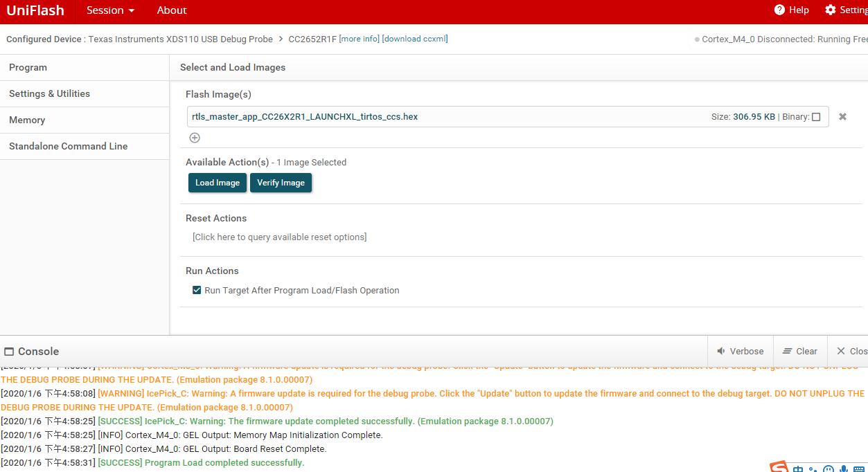Click the IME soft keyboard icon
Screen dimensions: 868x472
(x=859, y=469)
